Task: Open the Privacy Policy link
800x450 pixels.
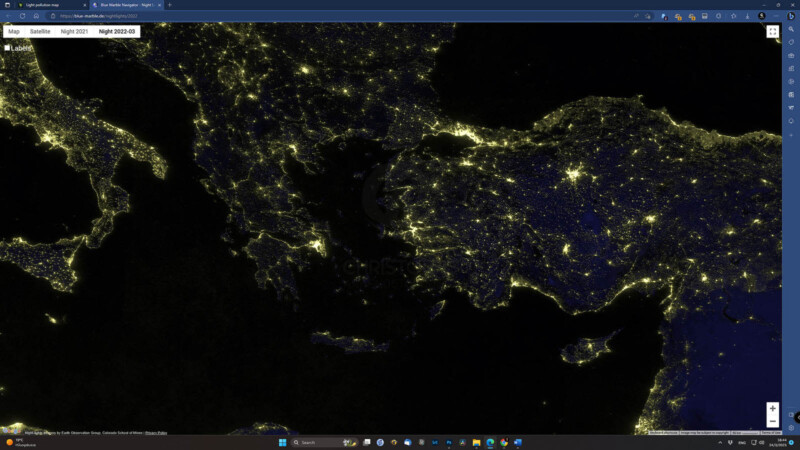Action: pos(156,433)
